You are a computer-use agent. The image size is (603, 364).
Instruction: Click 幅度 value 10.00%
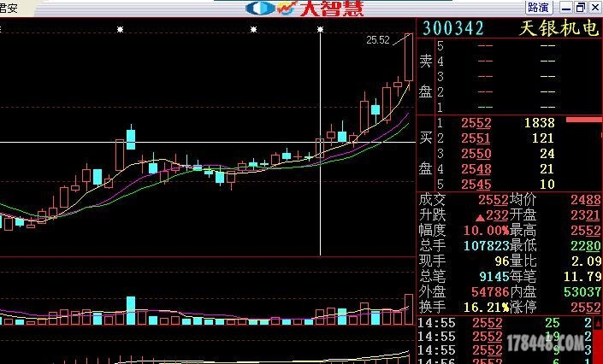(486, 231)
